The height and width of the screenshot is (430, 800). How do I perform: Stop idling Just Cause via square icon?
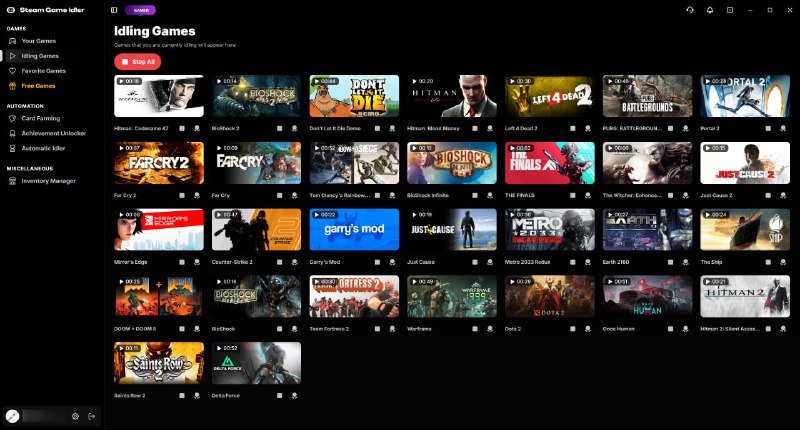(x=475, y=262)
